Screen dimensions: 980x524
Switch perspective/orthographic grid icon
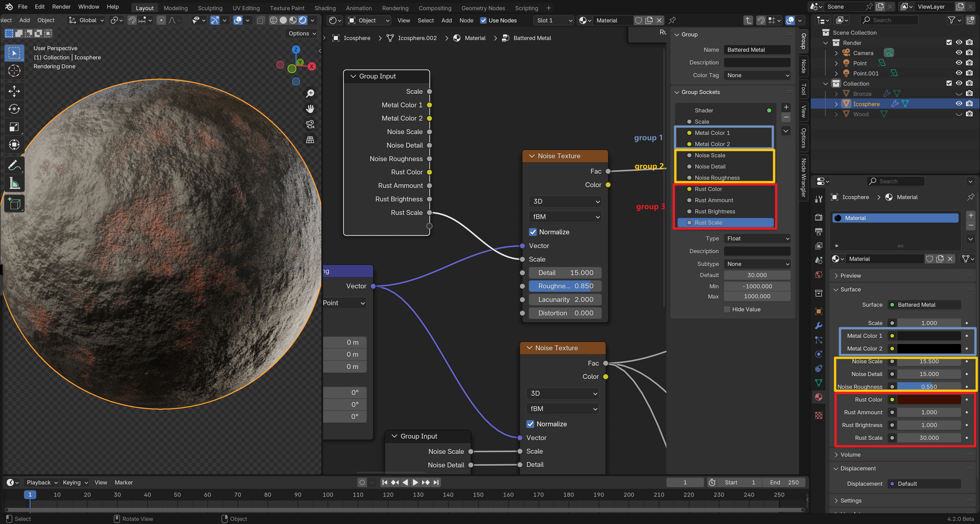click(x=310, y=140)
